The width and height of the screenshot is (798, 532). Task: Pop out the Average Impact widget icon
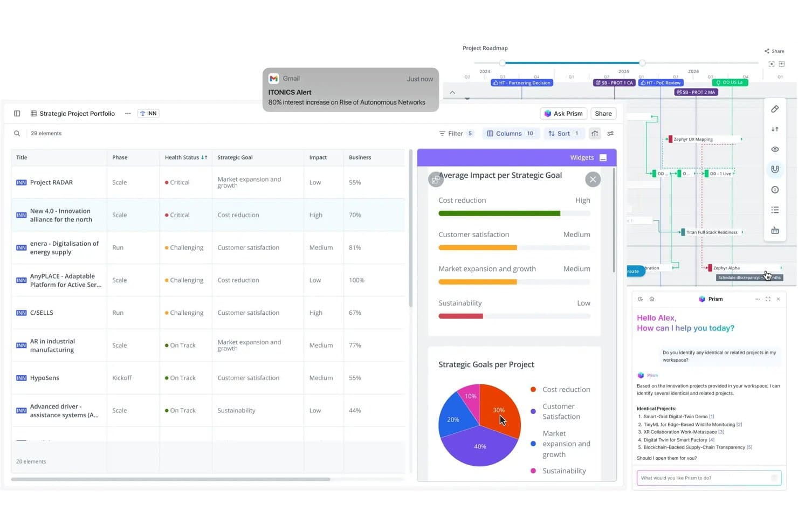pyautogui.click(x=436, y=179)
